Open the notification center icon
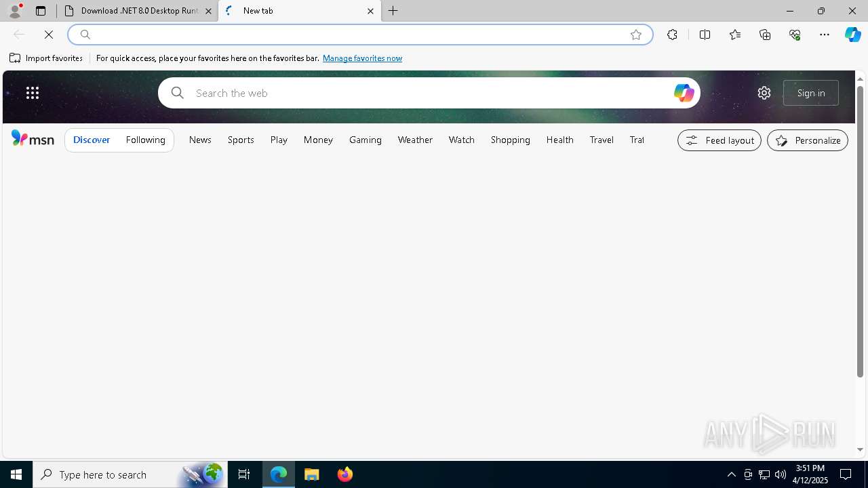The width and height of the screenshot is (868, 488). [x=846, y=474]
